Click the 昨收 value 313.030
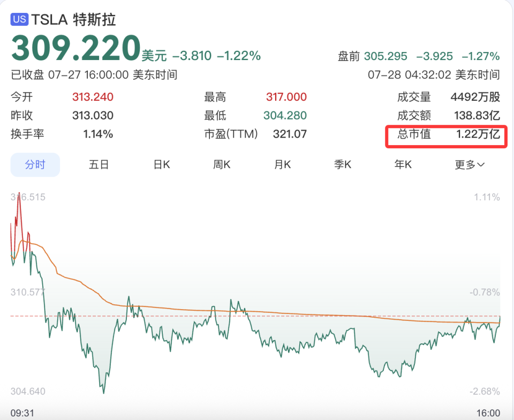The image size is (514, 420). coord(93,115)
